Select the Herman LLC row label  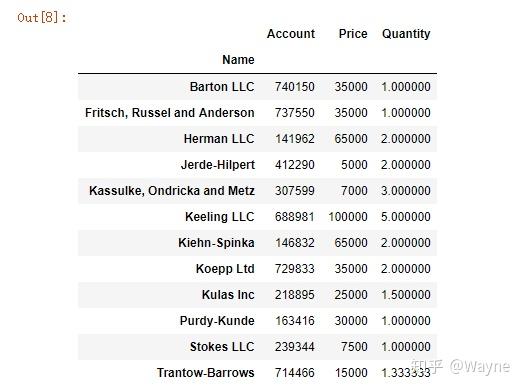coord(219,139)
